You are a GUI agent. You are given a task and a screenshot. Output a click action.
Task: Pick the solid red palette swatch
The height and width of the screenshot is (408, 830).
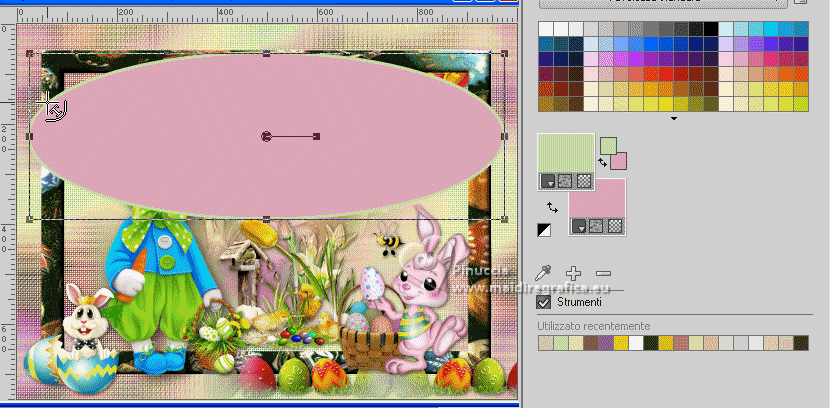666,74
